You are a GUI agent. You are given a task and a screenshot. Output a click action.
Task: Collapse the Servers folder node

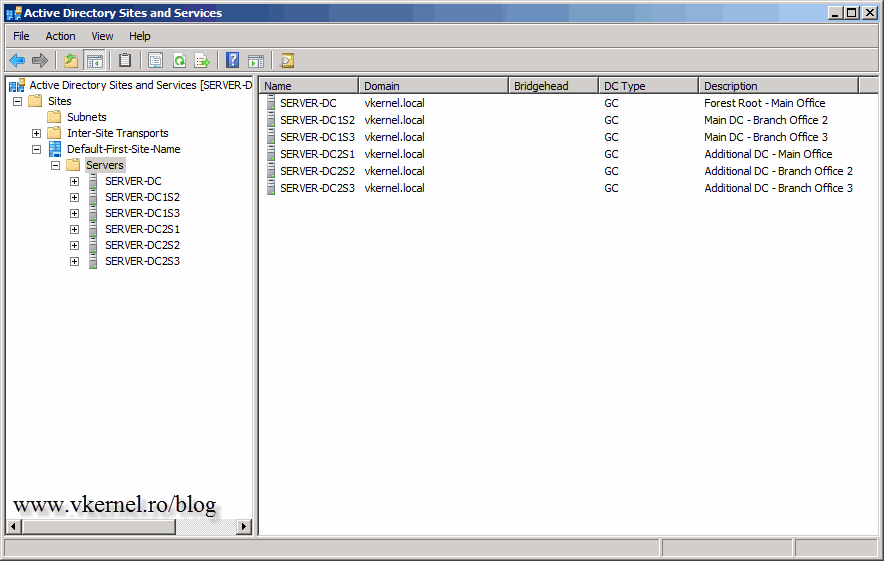[55, 165]
